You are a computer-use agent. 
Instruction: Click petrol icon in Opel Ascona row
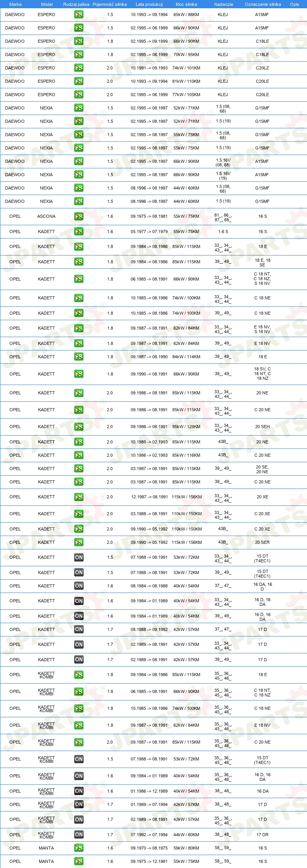(79, 216)
